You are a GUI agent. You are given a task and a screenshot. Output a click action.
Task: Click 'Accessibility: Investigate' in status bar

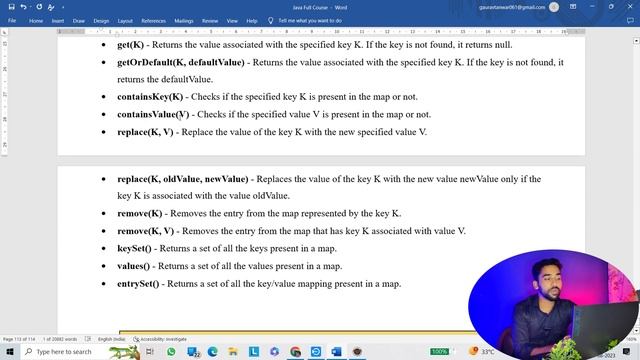tap(160, 339)
